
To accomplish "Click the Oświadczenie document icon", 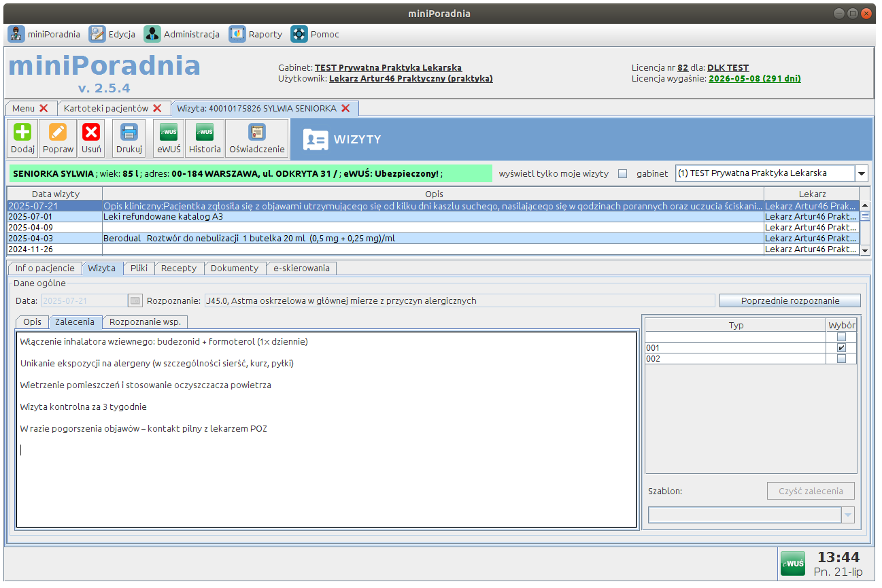I will (256, 132).
